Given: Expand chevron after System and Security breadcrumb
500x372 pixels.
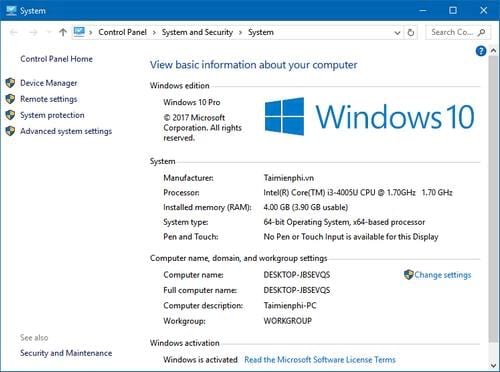Looking at the screenshot, I should (x=240, y=33).
